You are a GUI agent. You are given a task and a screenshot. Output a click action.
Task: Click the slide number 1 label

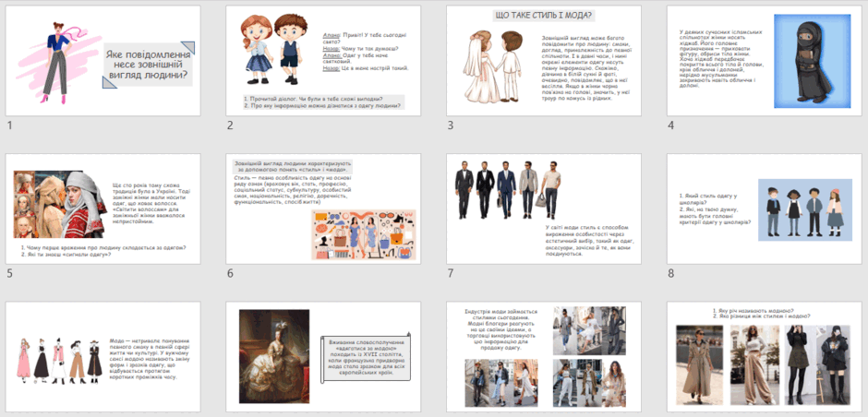click(9, 125)
